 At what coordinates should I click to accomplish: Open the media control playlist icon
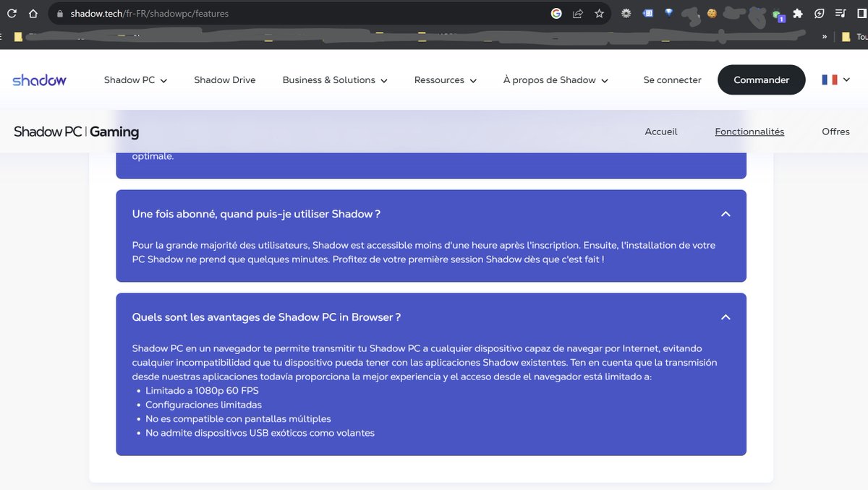pyautogui.click(x=841, y=13)
